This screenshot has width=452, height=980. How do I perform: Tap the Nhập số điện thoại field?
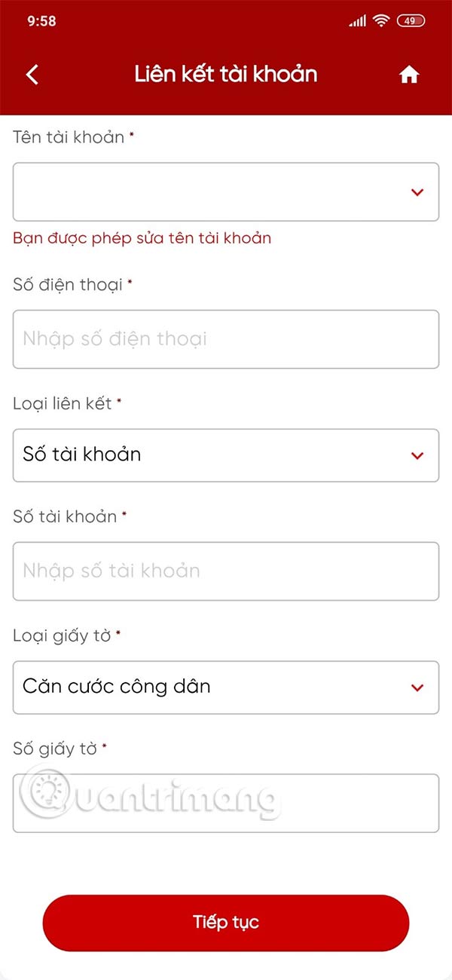tap(226, 338)
